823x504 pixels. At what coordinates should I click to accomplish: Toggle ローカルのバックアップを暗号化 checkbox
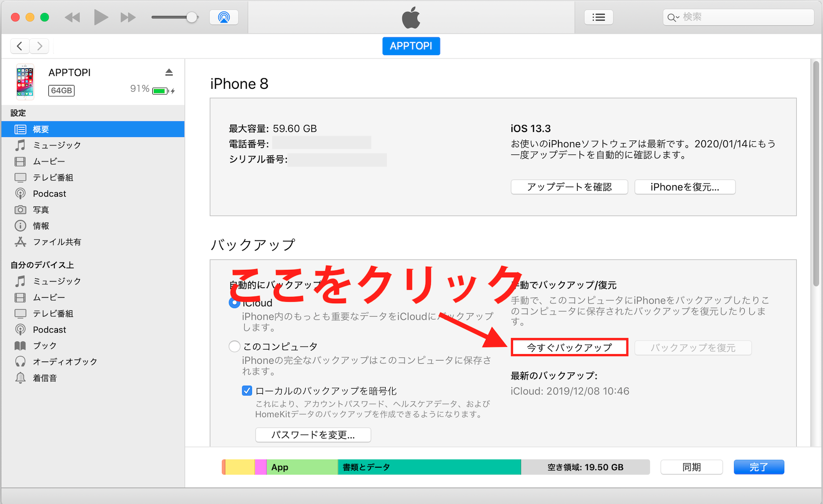point(247,391)
